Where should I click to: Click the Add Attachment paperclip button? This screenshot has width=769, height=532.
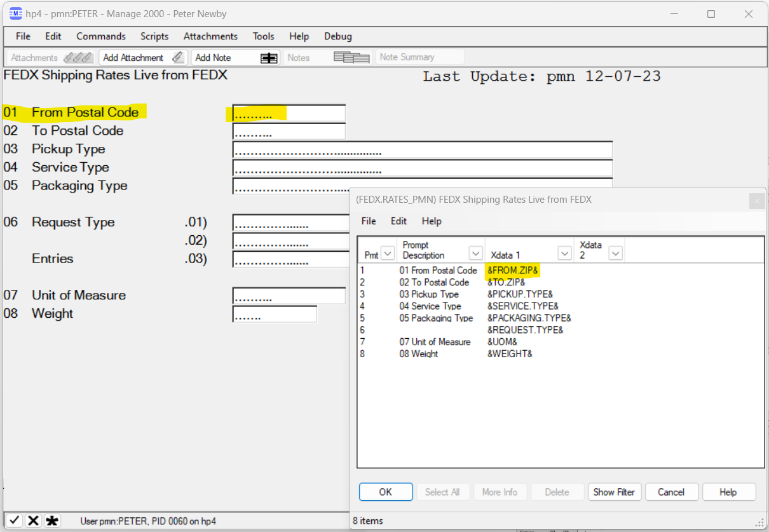[x=144, y=57]
